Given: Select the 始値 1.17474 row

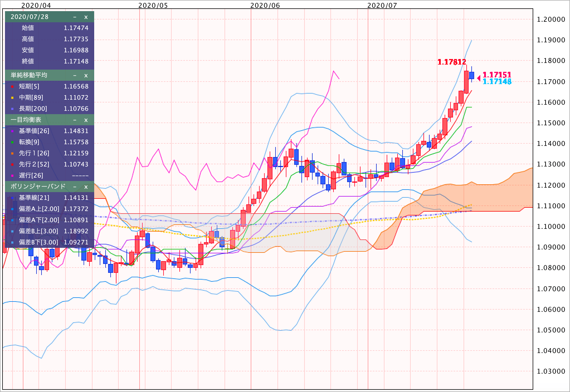Looking at the screenshot, I should pyautogui.click(x=50, y=28).
